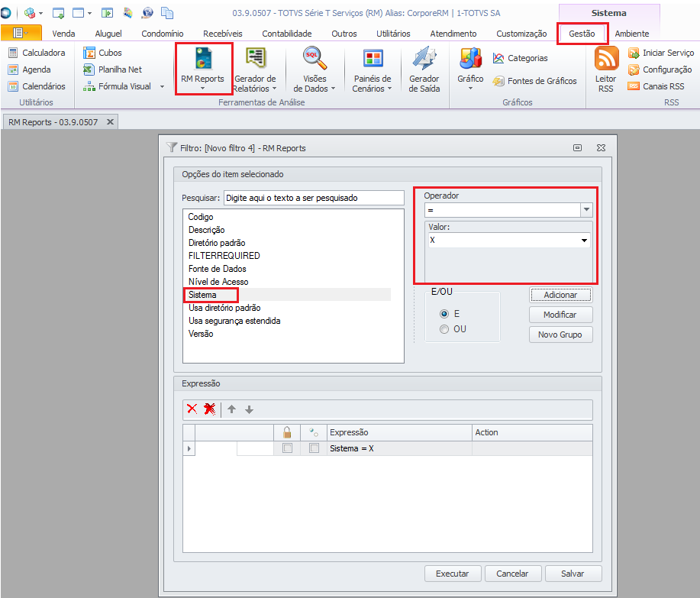The width and height of the screenshot is (700, 598).
Task: Expand Fórmula Visual dropdown arrow
Action: [162, 86]
